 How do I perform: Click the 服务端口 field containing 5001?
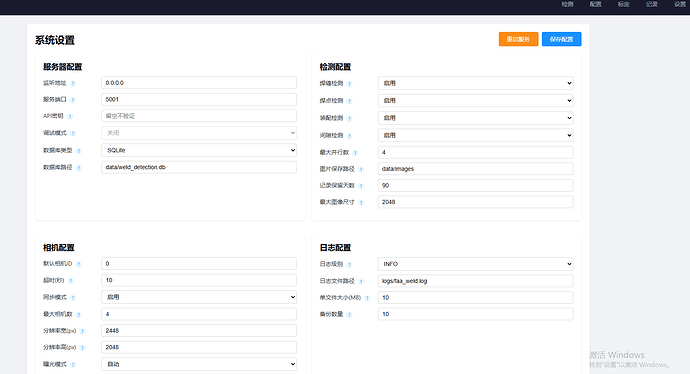[199, 99]
